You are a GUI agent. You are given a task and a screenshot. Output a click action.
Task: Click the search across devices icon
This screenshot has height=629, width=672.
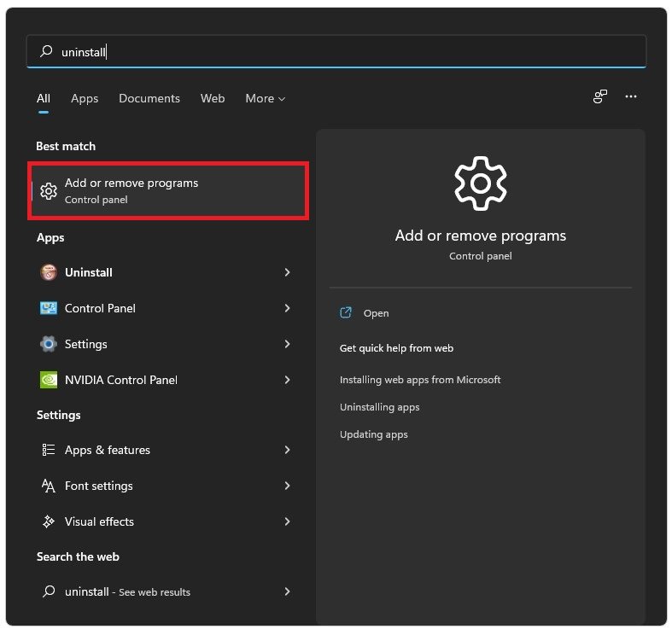point(600,97)
